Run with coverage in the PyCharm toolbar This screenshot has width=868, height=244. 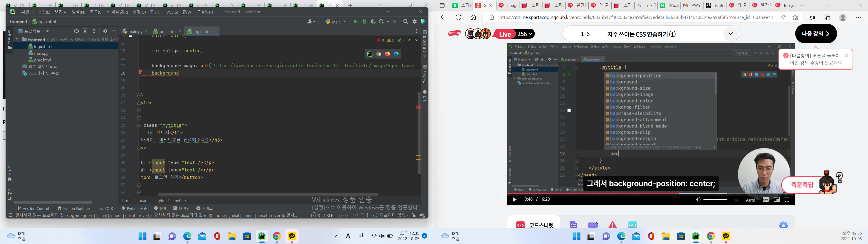click(373, 21)
